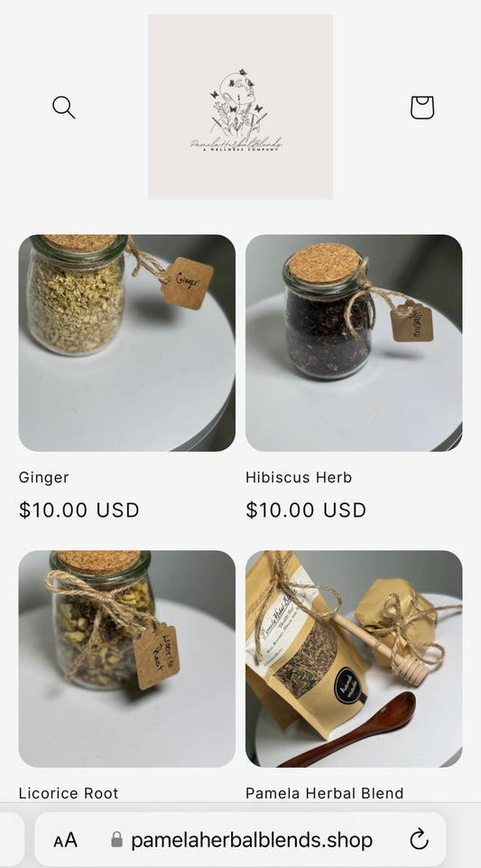This screenshot has width=481, height=868.
Task: Click the Hibiscus Herb product title
Action: [299, 477]
